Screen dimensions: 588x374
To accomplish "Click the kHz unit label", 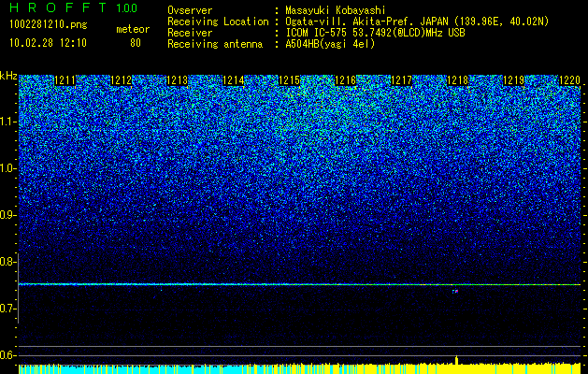I will coord(8,76).
